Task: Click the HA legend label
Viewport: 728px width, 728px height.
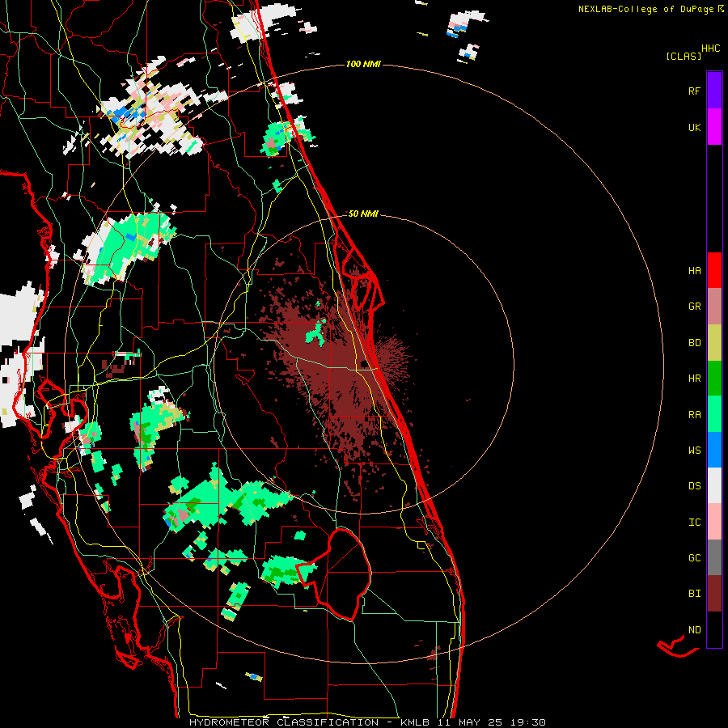Action: pyautogui.click(x=694, y=270)
